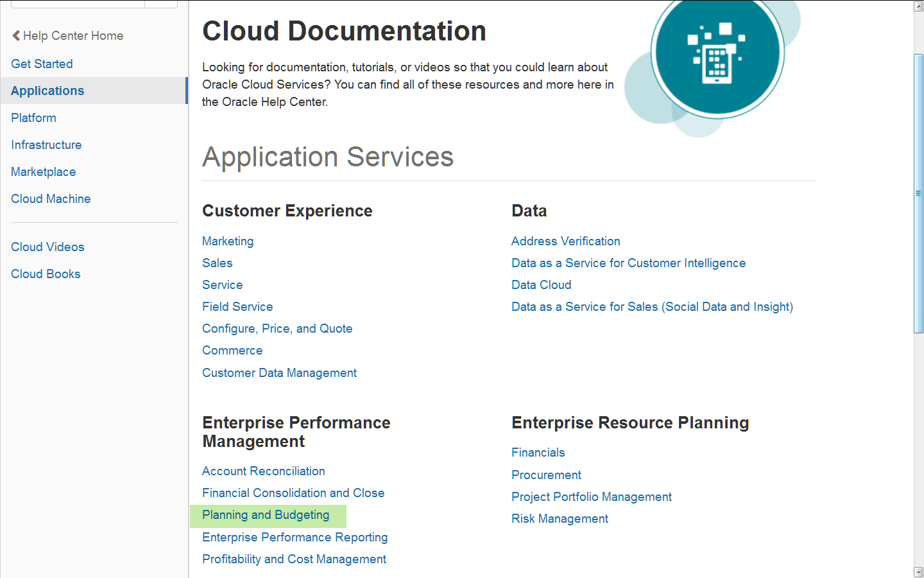
Task: Open Customer Data Management link
Action: coord(279,372)
